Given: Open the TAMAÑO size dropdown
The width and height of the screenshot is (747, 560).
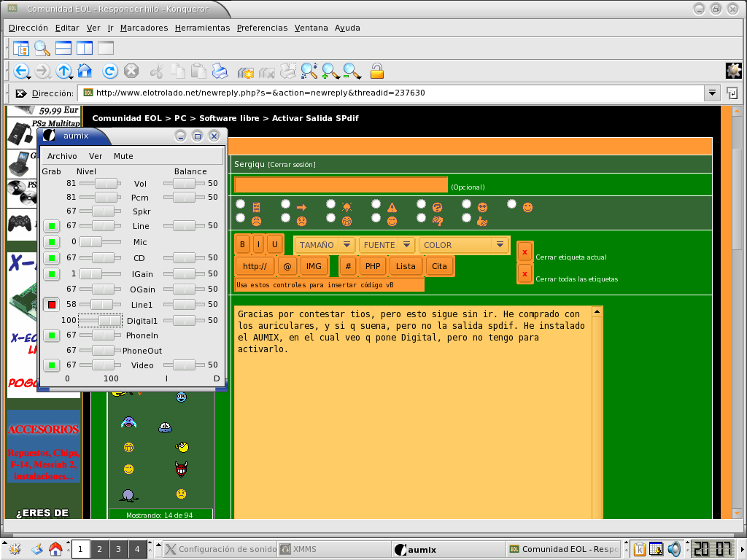Looking at the screenshot, I should 324,245.
